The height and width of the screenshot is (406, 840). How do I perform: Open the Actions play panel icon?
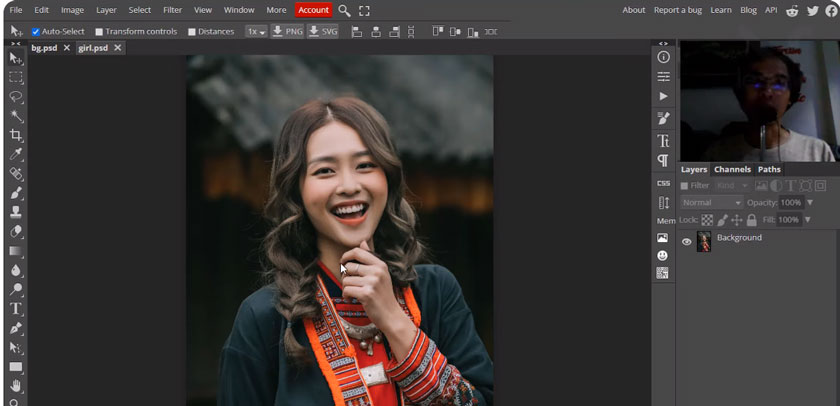point(663,96)
